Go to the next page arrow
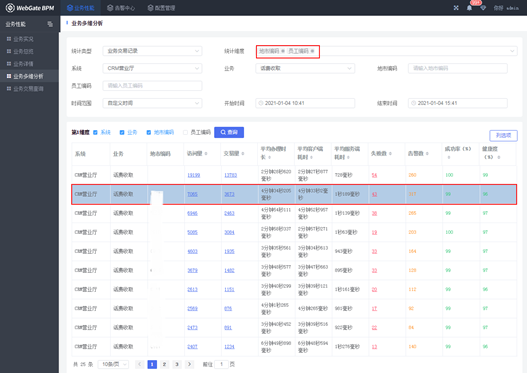The height and width of the screenshot is (373, 527). (x=190, y=364)
